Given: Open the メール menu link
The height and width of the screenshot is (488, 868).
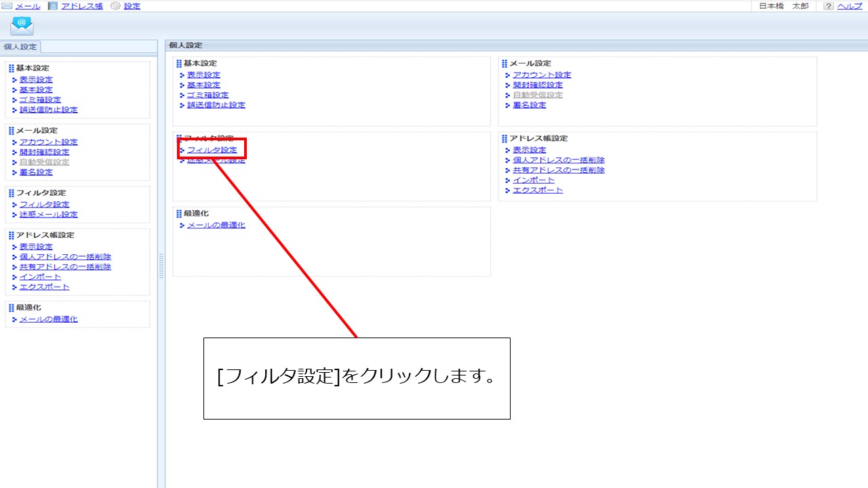Looking at the screenshot, I should (x=27, y=6).
